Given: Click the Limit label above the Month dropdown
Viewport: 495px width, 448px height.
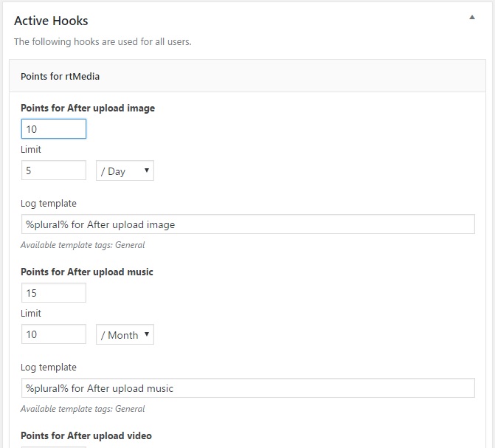Looking at the screenshot, I should pos(31,313).
